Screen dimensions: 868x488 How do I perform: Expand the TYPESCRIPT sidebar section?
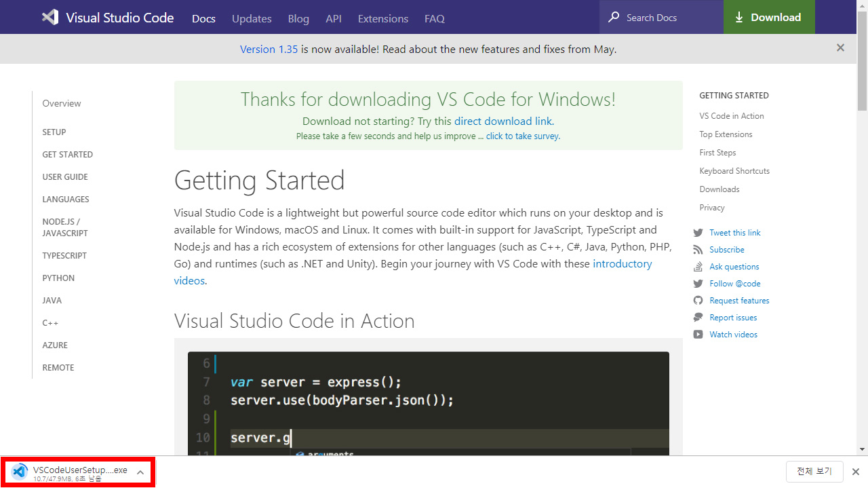pyautogui.click(x=64, y=255)
